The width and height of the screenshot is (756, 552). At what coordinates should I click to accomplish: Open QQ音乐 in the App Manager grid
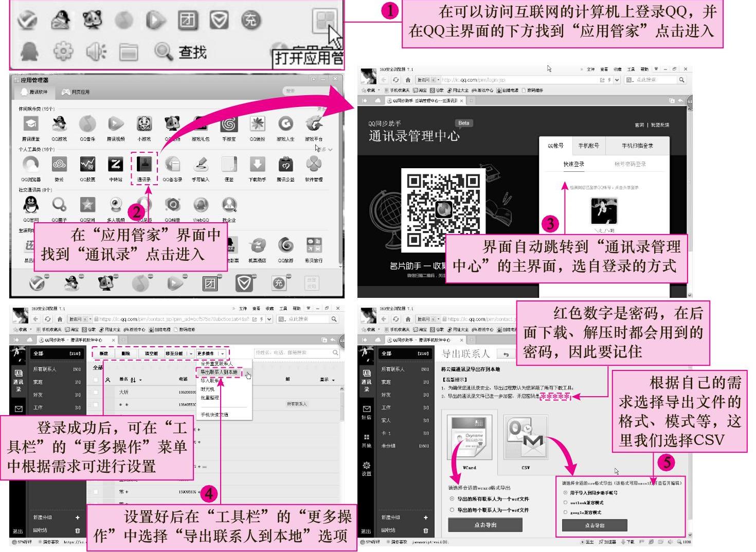[87, 124]
